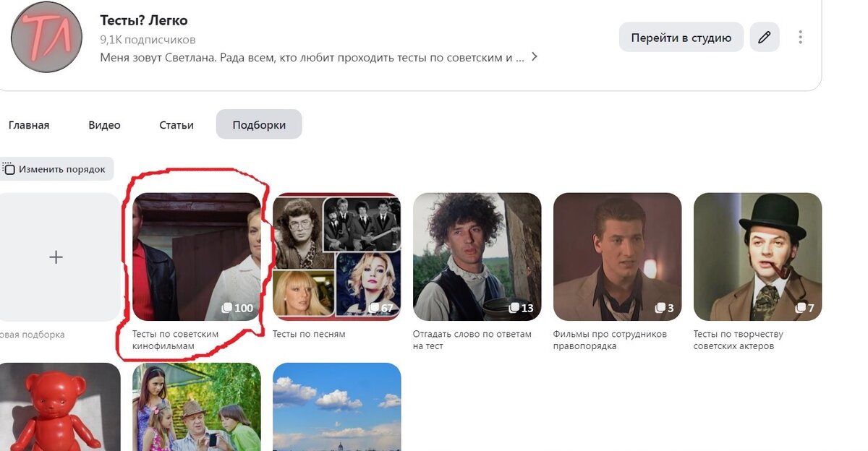This screenshot has height=451, width=868.
Task: Open the thumbnail of man with bowler hat and pipe
Action: click(758, 257)
